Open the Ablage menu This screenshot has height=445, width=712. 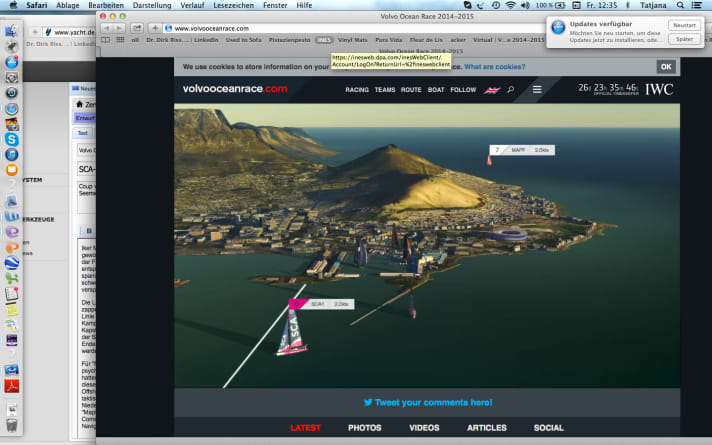[x=67, y=5]
